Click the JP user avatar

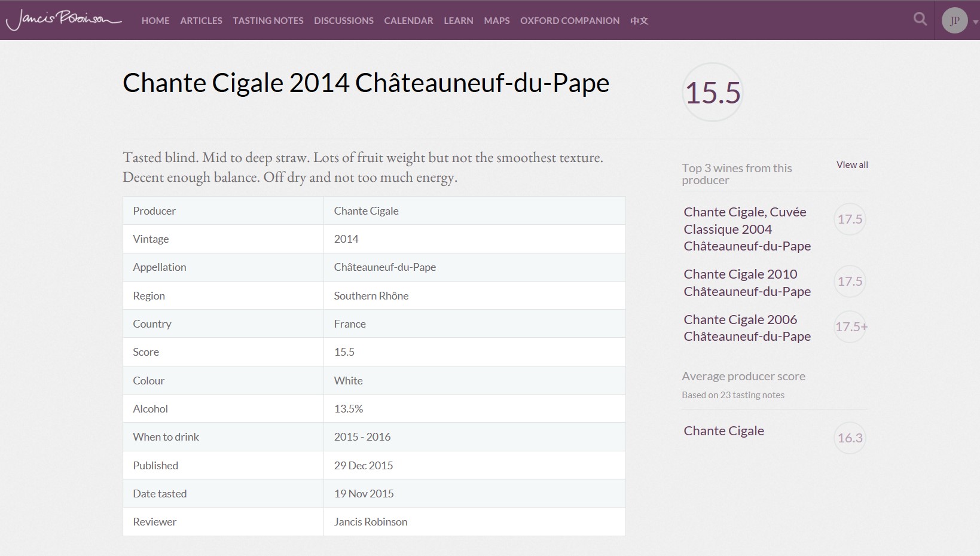click(x=954, y=20)
